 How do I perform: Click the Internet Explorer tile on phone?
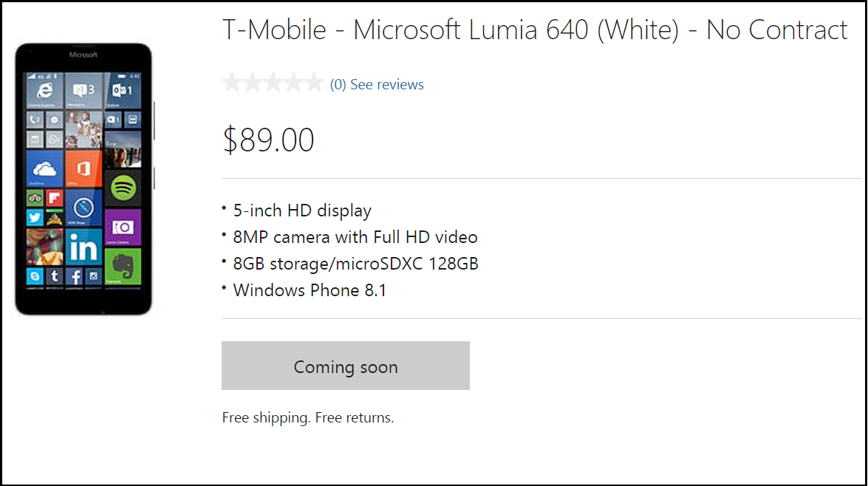point(45,91)
